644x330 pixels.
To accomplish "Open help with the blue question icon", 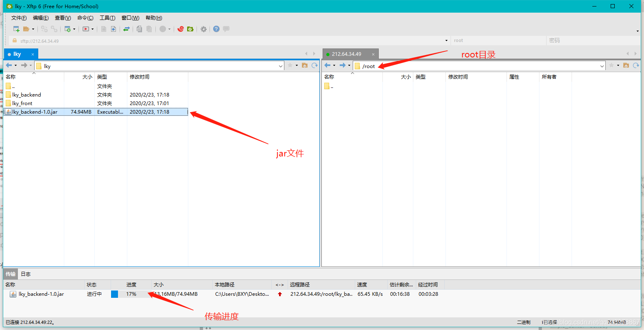I will pos(216,29).
